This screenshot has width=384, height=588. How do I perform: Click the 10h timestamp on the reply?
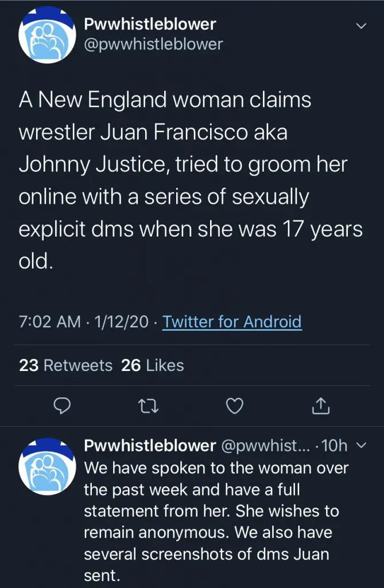click(x=335, y=446)
